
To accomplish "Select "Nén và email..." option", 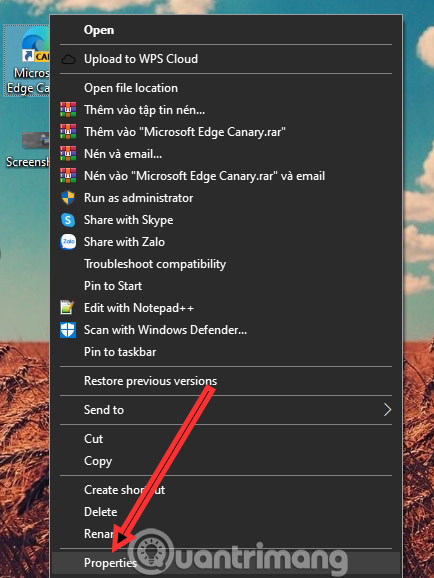I will [226, 154].
